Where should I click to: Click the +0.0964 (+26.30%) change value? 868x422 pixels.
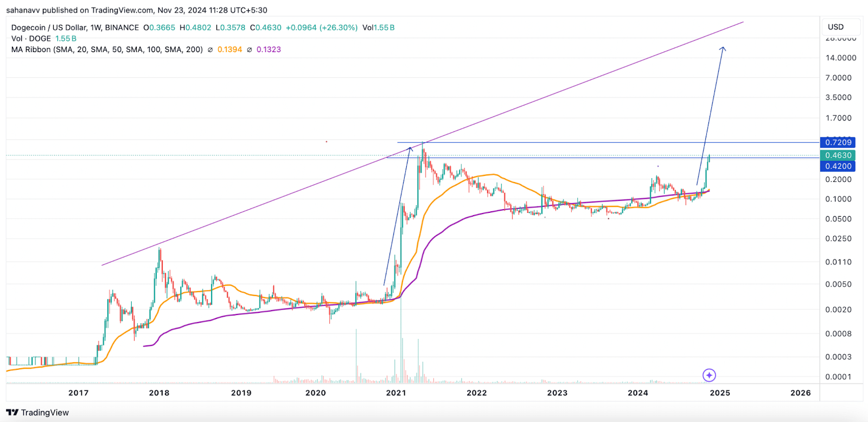click(322, 28)
